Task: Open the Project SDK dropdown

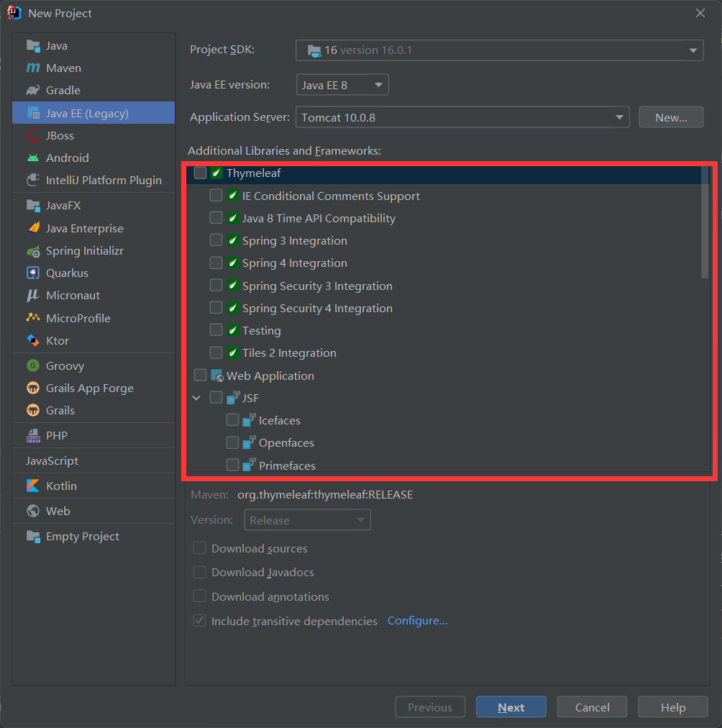Action: click(x=499, y=50)
